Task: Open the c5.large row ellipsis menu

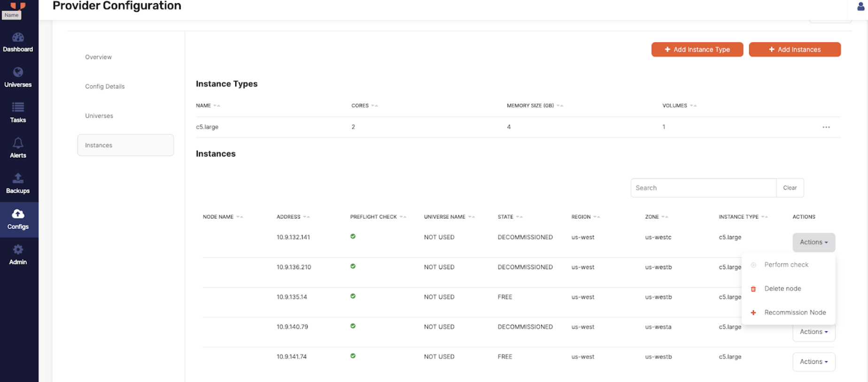Action: click(826, 127)
